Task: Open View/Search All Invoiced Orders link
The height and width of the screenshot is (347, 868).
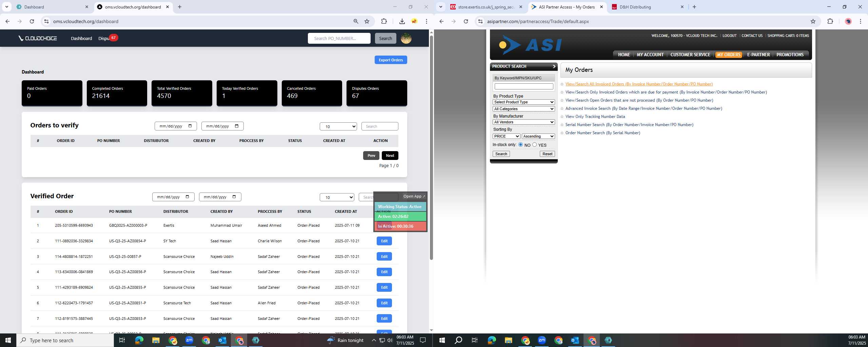Action: point(639,84)
